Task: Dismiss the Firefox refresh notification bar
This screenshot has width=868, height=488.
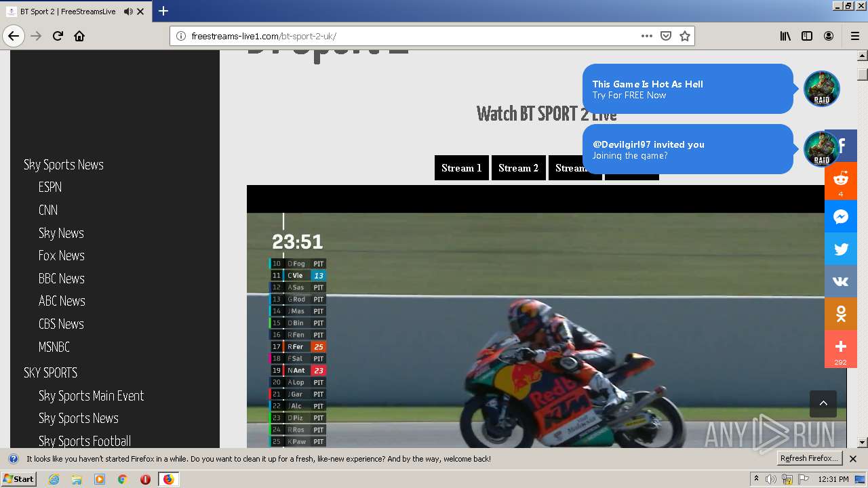Action: (x=853, y=459)
